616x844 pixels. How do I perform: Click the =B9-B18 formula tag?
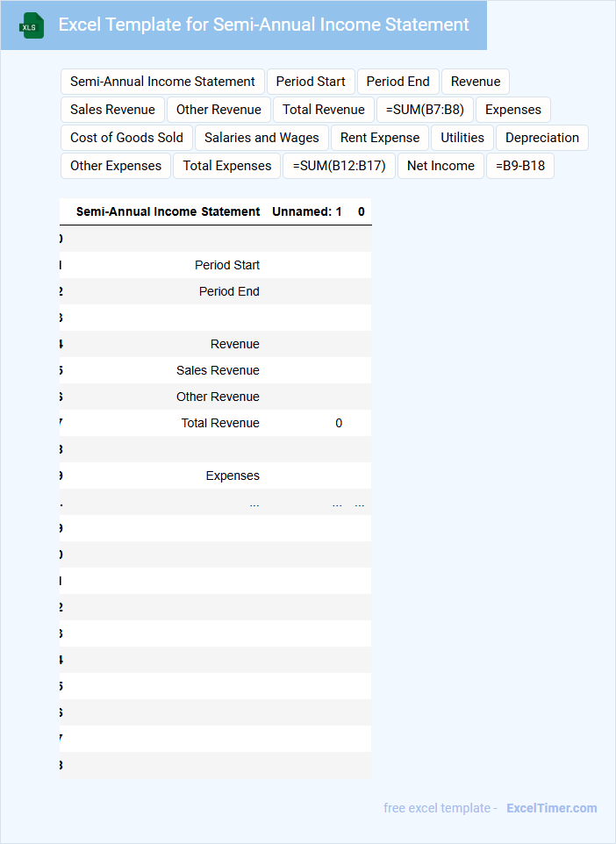coord(520,166)
